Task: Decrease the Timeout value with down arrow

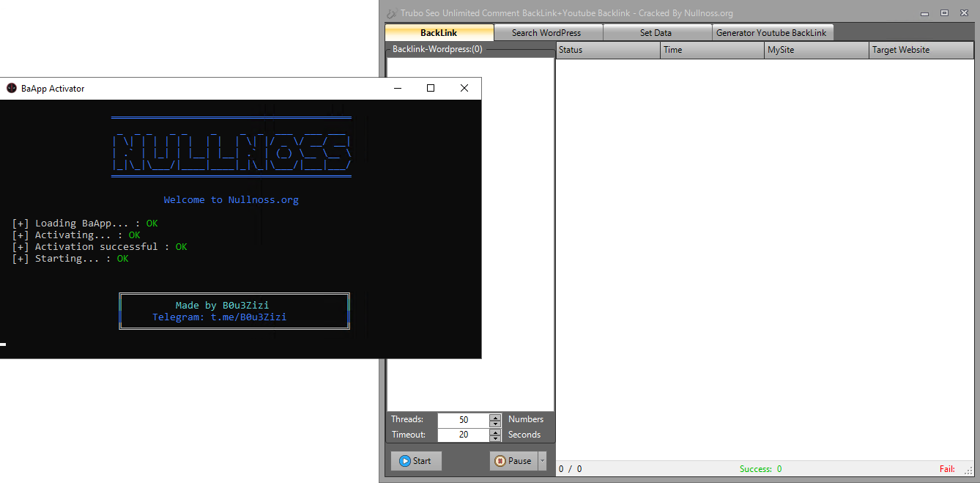Action: click(x=495, y=438)
